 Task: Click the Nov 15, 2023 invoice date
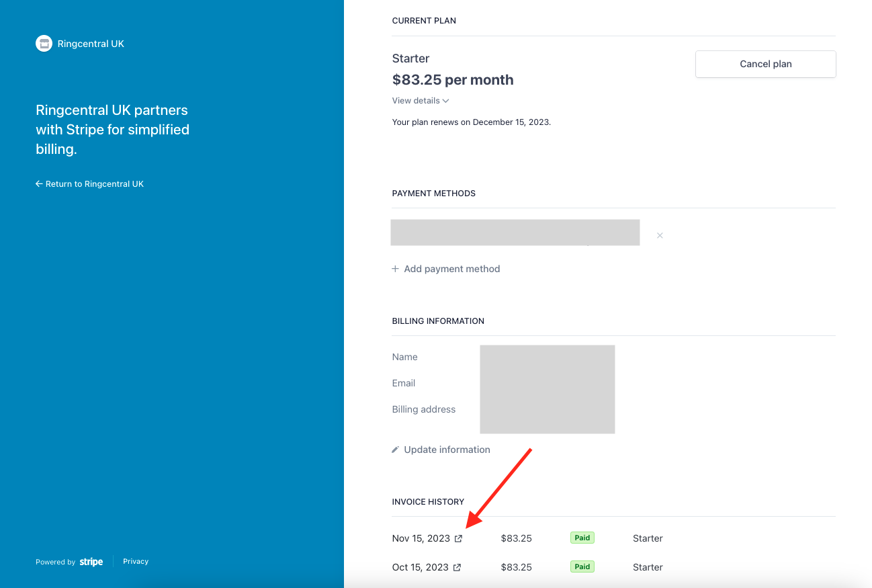(x=421, y=538)
